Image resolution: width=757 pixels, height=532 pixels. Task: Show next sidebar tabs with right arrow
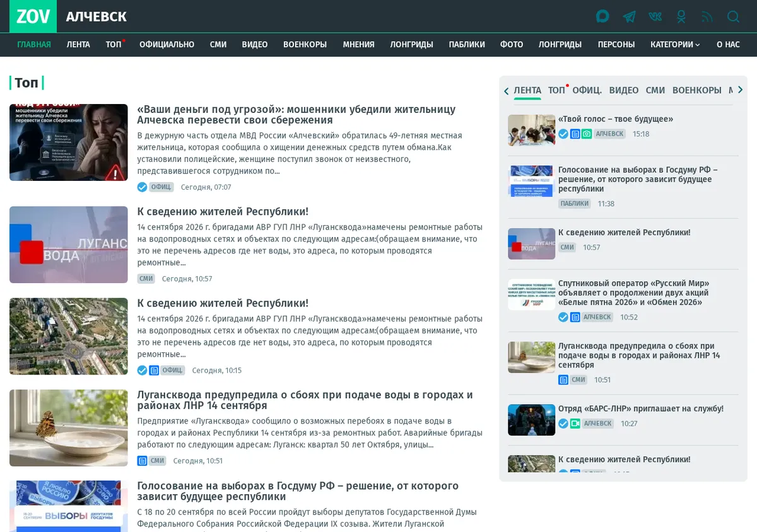coord(740,90)
